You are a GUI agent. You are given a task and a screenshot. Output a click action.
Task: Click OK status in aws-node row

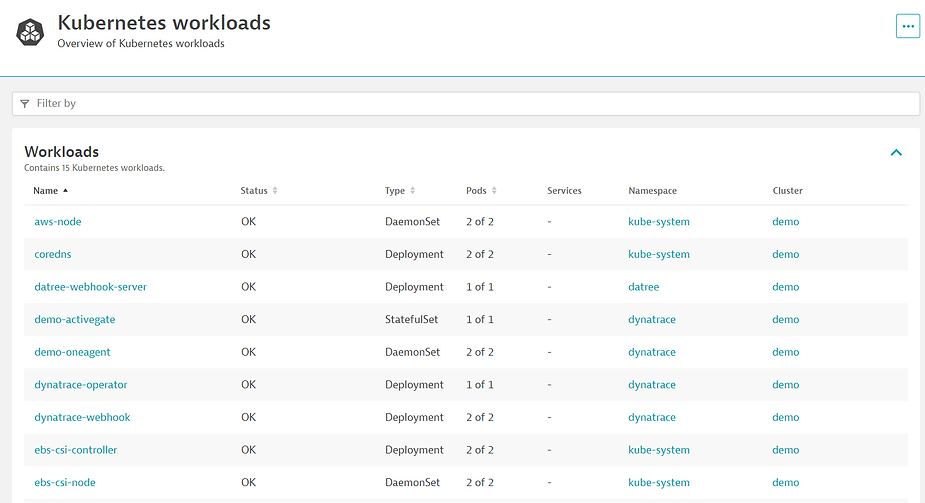tap(248, 222)
